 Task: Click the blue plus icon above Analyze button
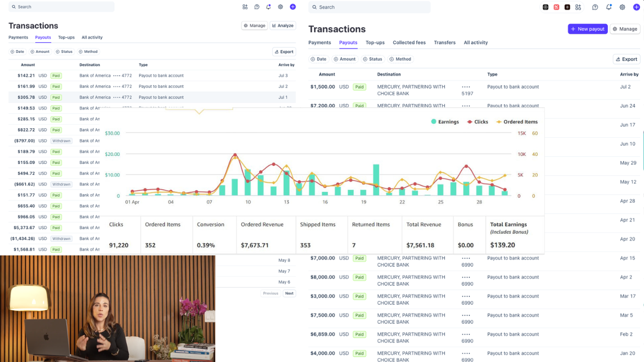click(x=293, y=7)
